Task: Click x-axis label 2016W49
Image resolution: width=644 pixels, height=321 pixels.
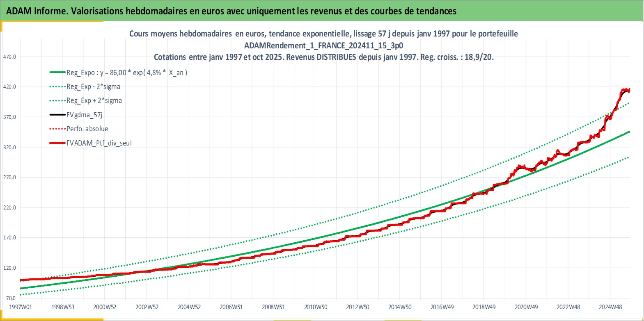Action: (x=442, y=307)
